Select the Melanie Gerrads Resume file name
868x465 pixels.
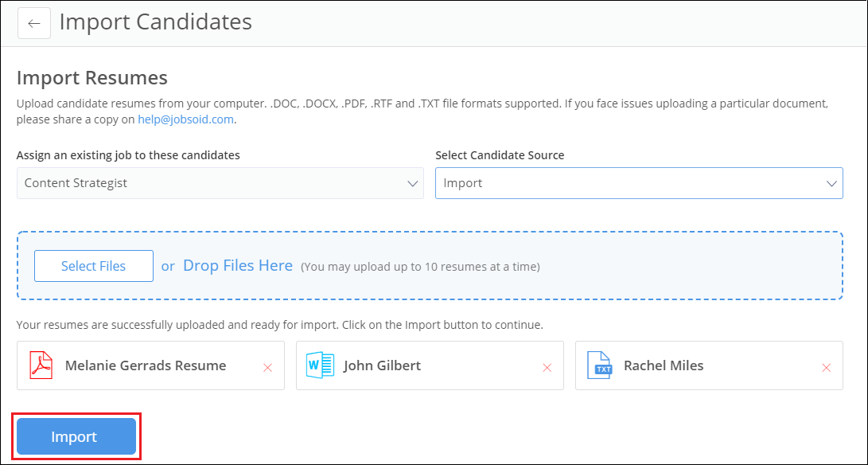pyautogui.click(x=146, y=366)
